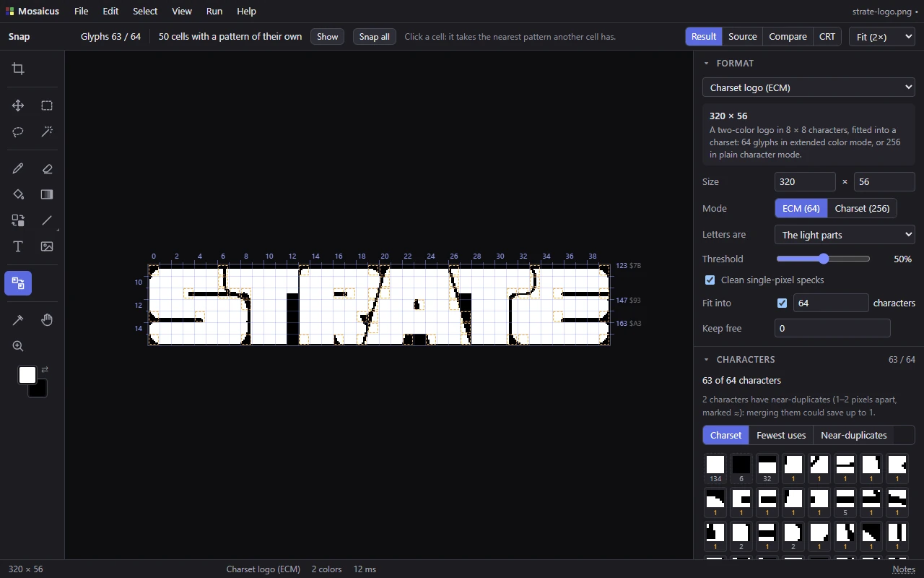Select the solid black glyph used 6 times
Viewport: 924px width, 578px height.
tap(741, 468)
